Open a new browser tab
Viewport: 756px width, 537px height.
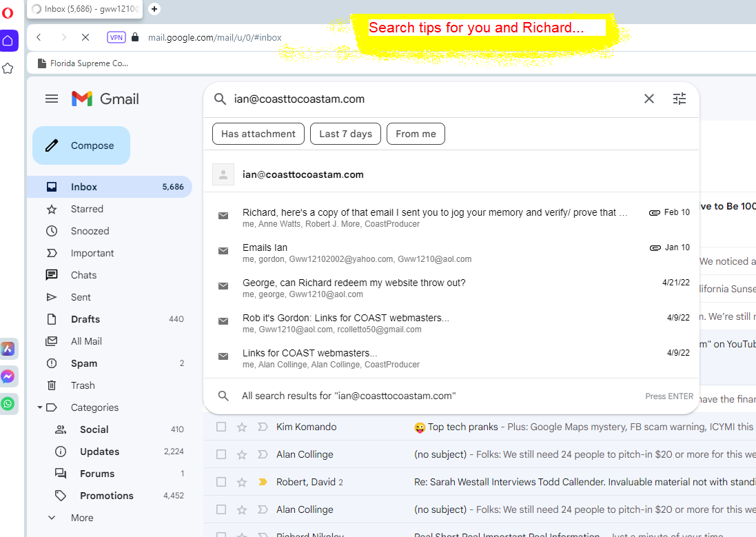pos(154,9)
